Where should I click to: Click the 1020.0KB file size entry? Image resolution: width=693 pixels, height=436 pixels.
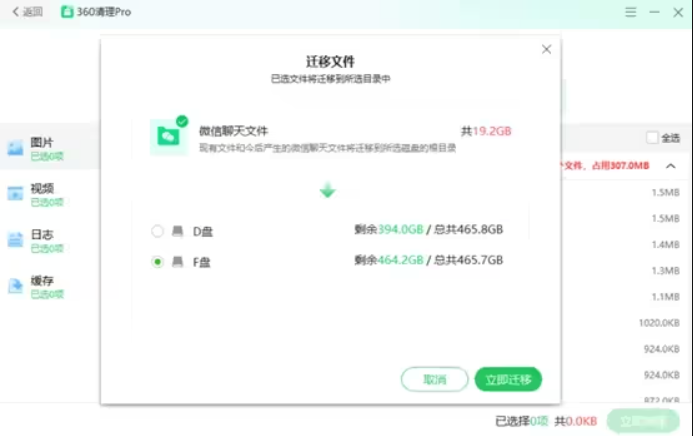tap(659, 323)
